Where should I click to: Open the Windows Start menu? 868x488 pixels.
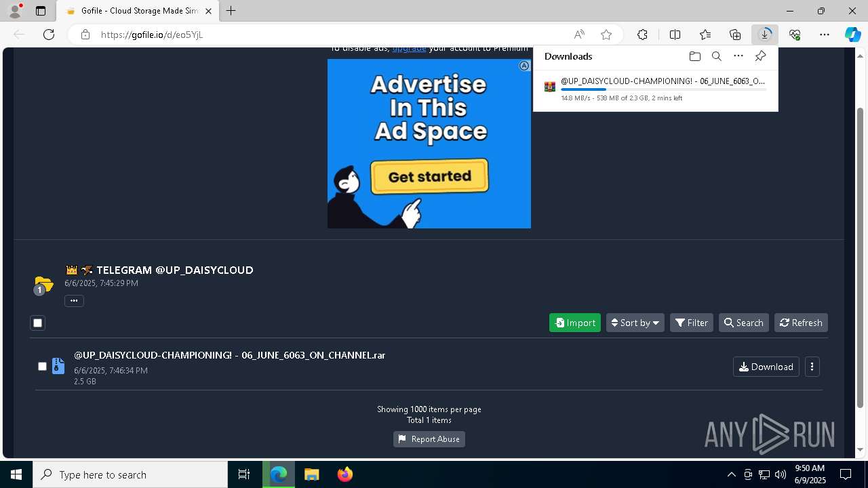[x=16, y=474]
